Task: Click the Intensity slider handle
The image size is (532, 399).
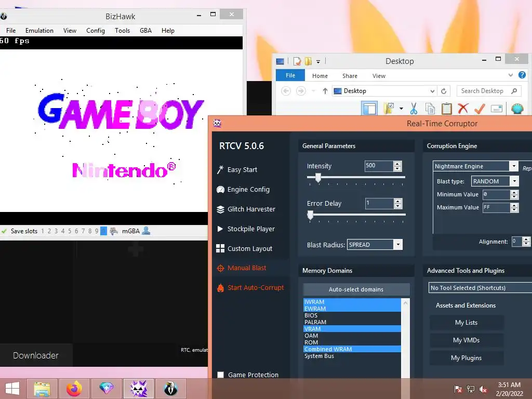Action: pos(318,178)
